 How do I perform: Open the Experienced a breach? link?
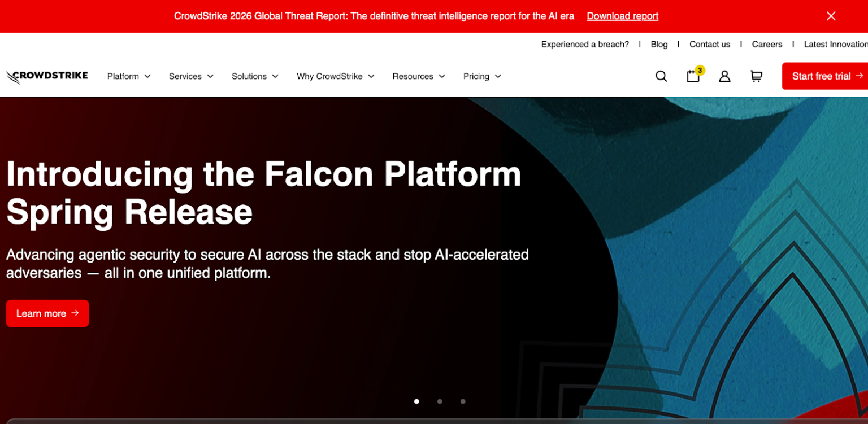[585, 44]
